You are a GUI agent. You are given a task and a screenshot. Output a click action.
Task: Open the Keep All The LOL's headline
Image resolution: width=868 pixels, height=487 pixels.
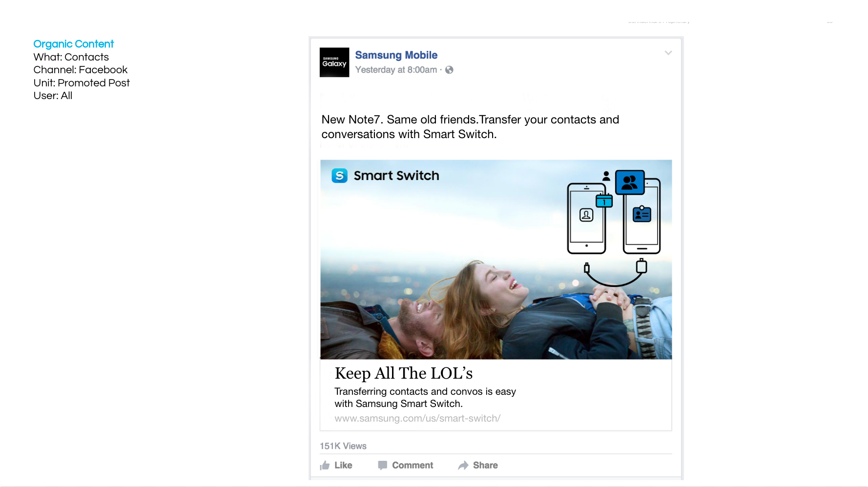tap(403, 373)
